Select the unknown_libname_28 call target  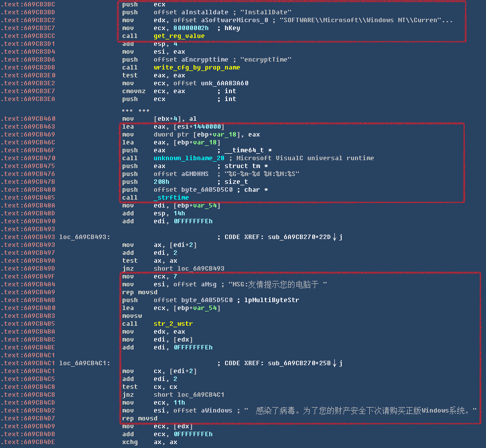coord(189,158)
